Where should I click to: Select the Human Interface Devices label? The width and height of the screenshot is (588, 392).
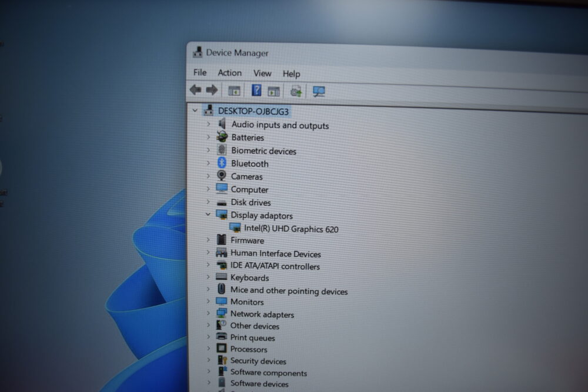276,254
